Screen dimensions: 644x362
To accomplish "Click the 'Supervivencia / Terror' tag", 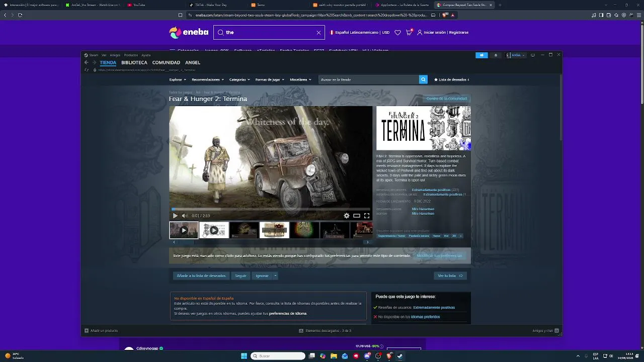I will pos(391,236).
